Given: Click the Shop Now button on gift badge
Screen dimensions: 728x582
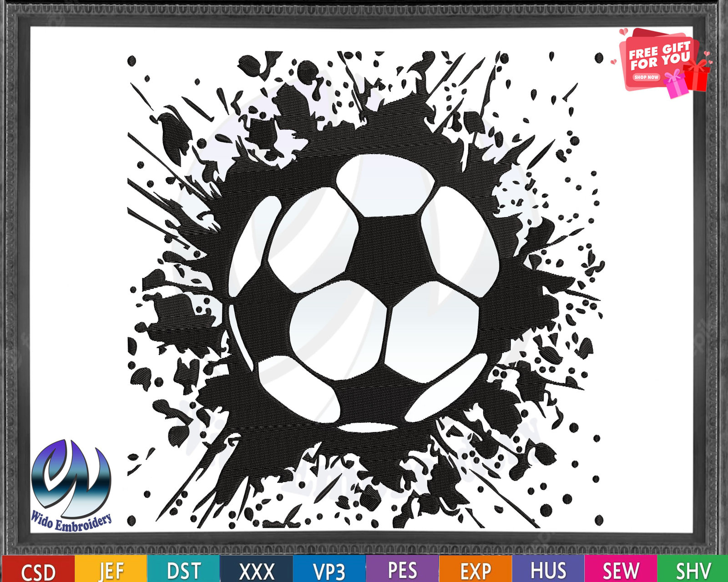Looking at the screenshot, I should (646, 77).
